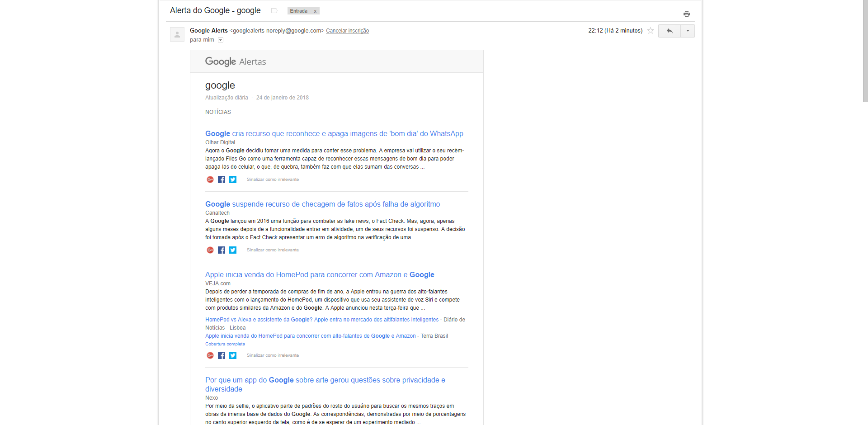The height and width of the screenshot is (425, 868).
Task: Open Apple HomePod article headline
Action: (320, 274)
